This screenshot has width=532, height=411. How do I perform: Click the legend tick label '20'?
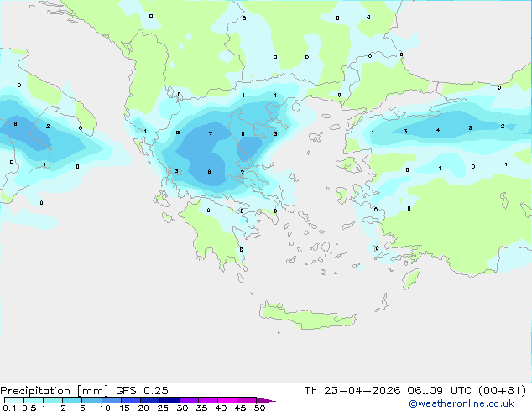point(143,408)
